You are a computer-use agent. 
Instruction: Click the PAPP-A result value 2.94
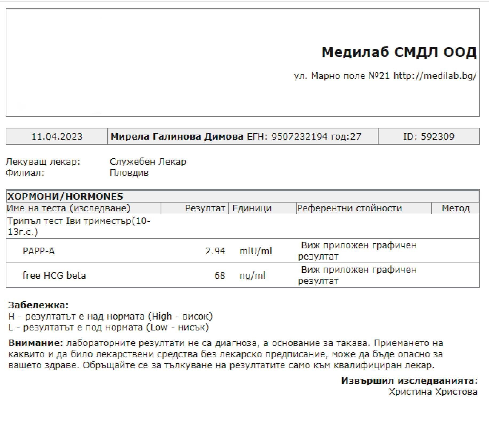(x=215, y=251)
